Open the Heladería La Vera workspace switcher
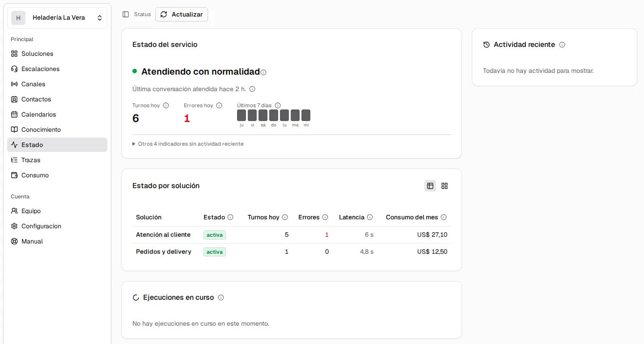This screenshot has height=344, width=644. (57, 18)
